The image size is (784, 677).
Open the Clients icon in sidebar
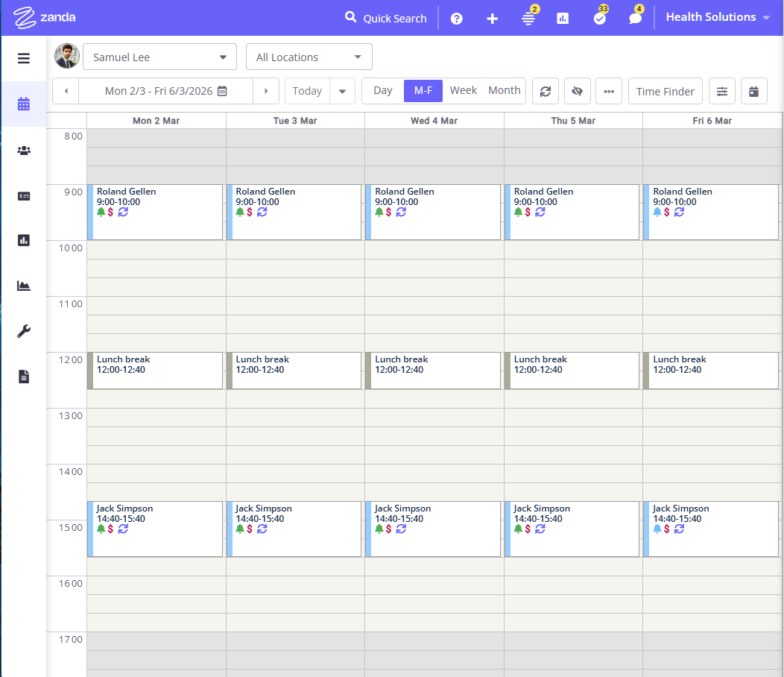24,151
